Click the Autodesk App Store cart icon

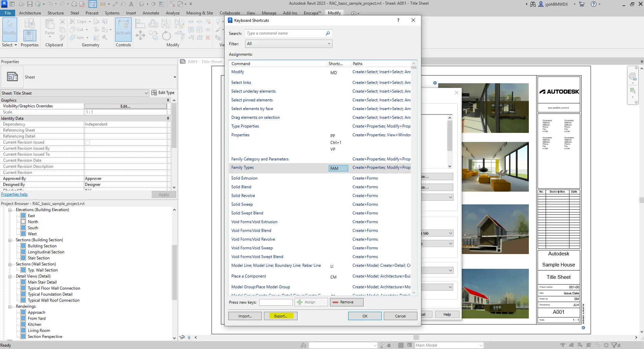pos(582,4)
